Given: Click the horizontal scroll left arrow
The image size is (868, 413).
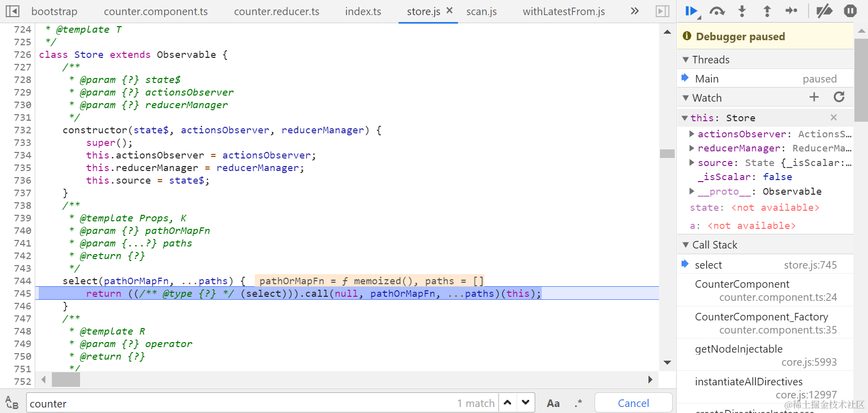Looking at the screenshot, I should (44, 379).
